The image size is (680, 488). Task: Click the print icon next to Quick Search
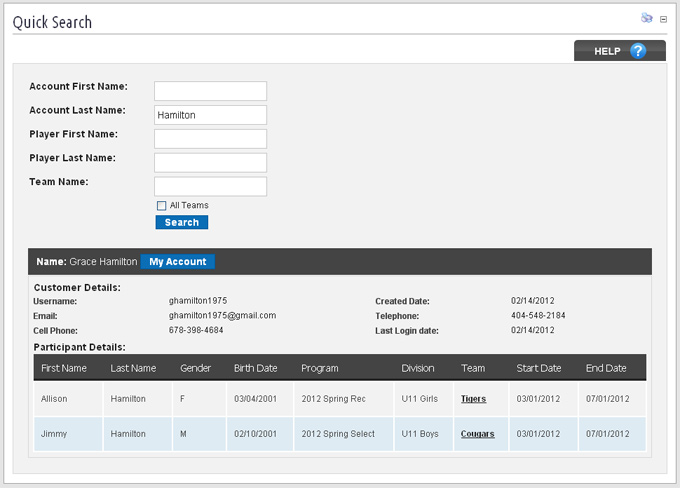tap(647, 18)
